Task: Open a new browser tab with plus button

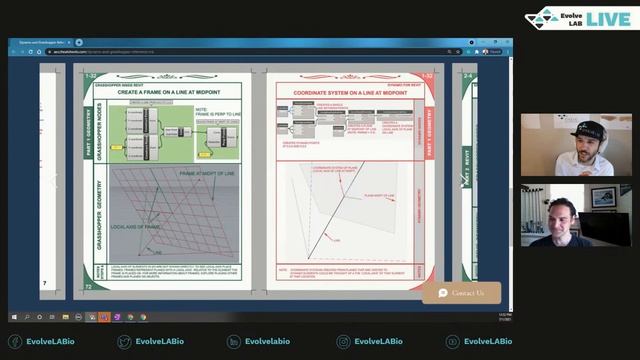Action: (79, 42)
